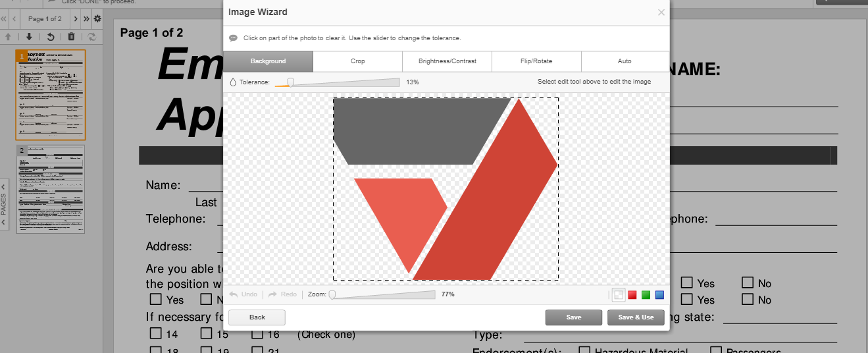Screen dimensions: 868x353
Task: Check upper-right 'Yes' checkbox on the form
Action: tap(686, 283)
